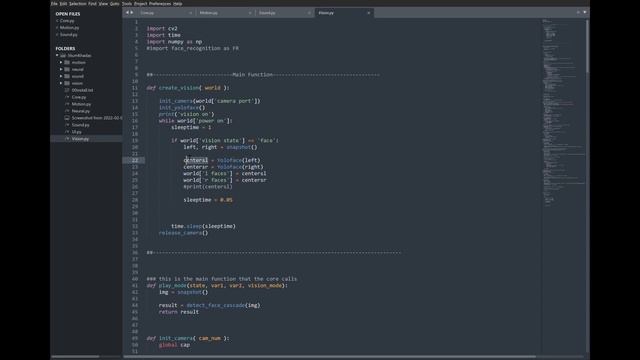
Task: Open the Tools menu
Action: tap(127, 4)
